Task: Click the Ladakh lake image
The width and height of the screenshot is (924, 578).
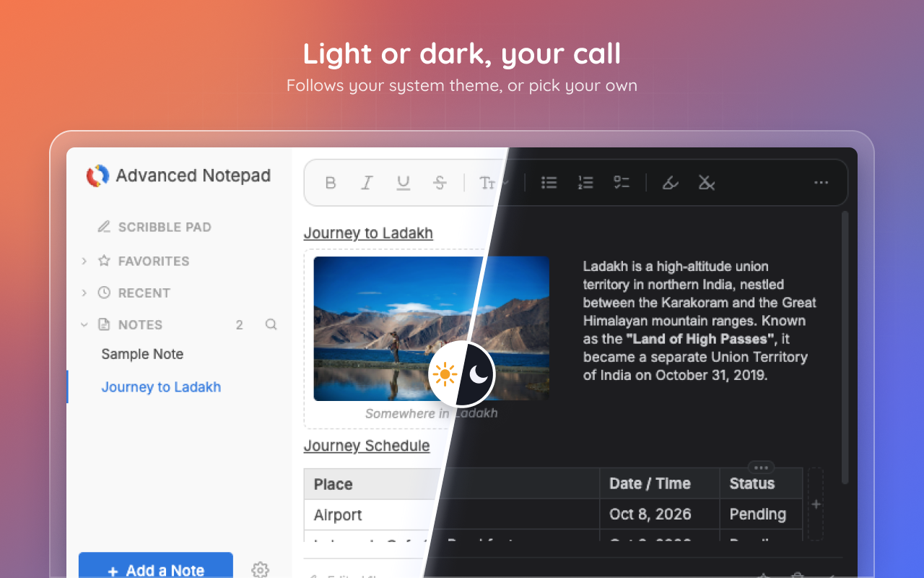Action: [432, 329]
